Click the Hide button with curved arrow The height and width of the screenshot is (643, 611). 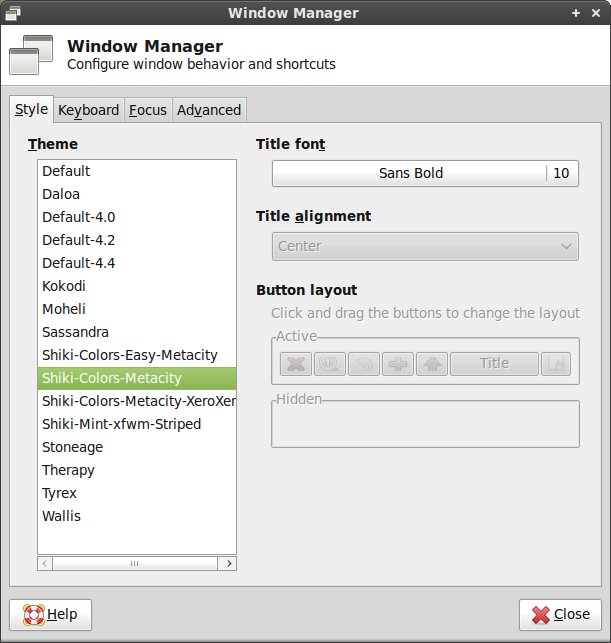coord(363,364)
